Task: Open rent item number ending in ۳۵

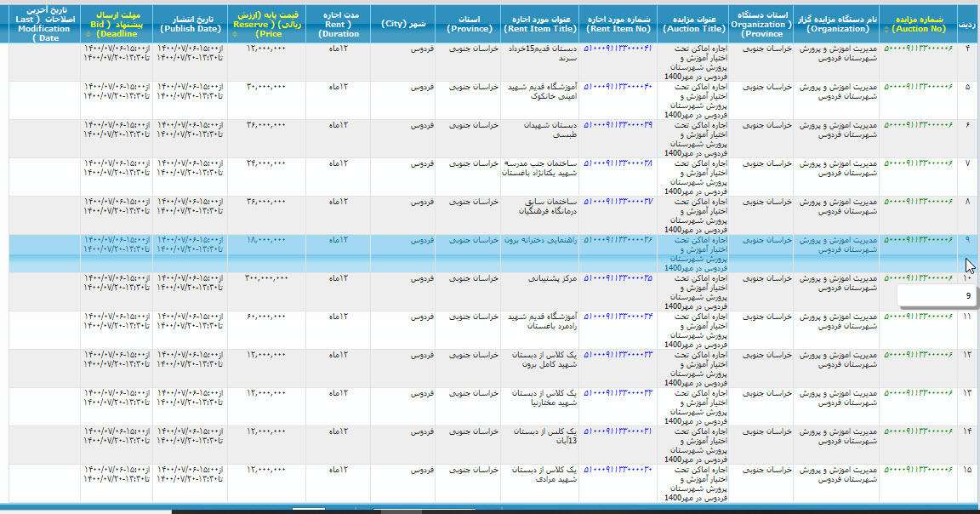Action: [619, 277]
